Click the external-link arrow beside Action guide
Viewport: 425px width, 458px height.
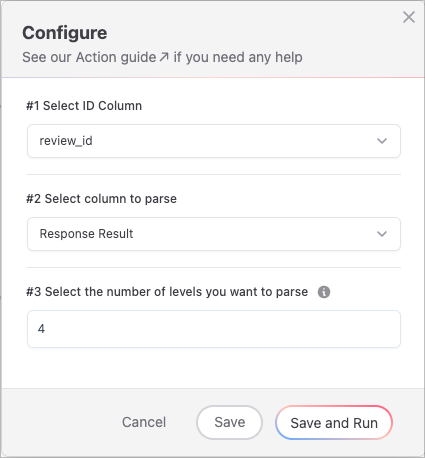tap(164, 57)
